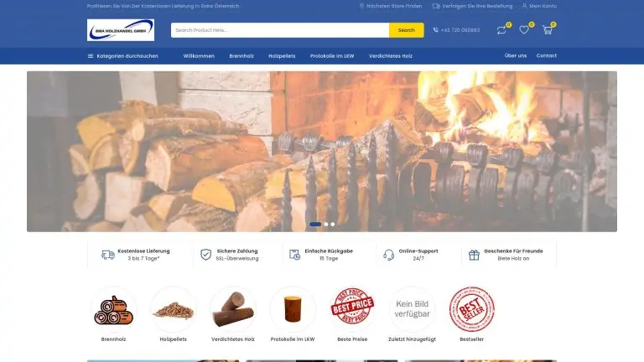Viewport: 644px width, 362px height.
Task: Select the Verdichtetes Holz category icon
Action: [x=233, y=309]
